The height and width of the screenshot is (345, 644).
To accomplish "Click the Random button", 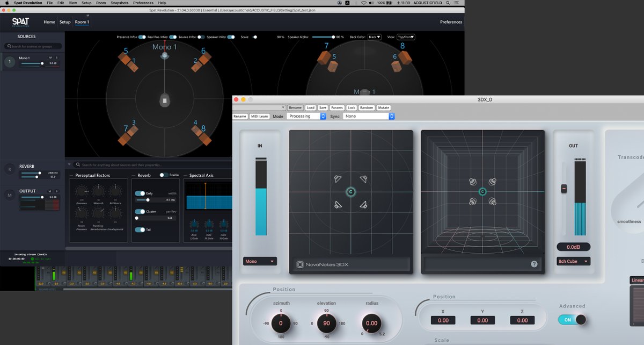I will point(367,107).
